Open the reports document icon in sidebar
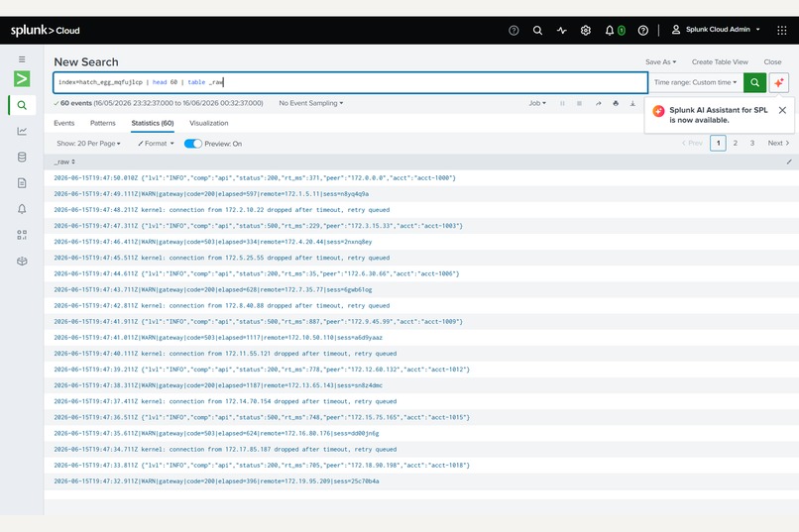This screenshot has width=799, height=532. (x=22, y=182)
